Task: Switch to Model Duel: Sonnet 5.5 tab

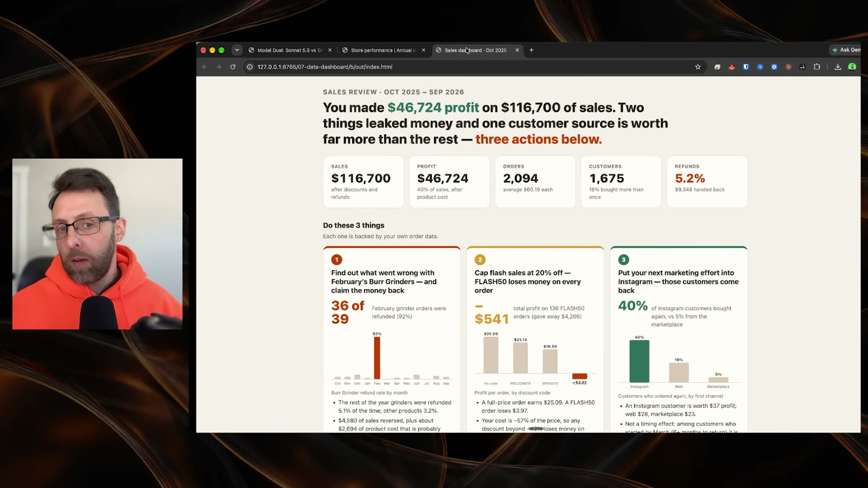Action: click(x=290, y=50)
